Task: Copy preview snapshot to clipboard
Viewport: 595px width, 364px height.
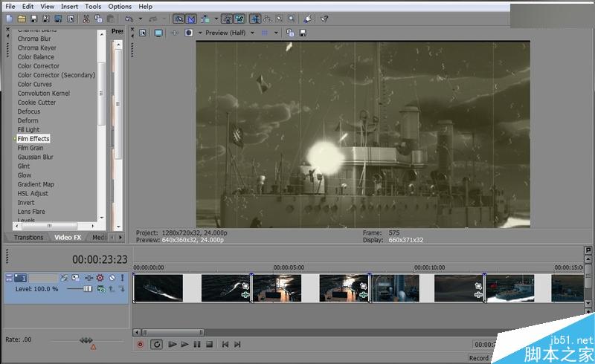Action: click(x=290, y=33)
